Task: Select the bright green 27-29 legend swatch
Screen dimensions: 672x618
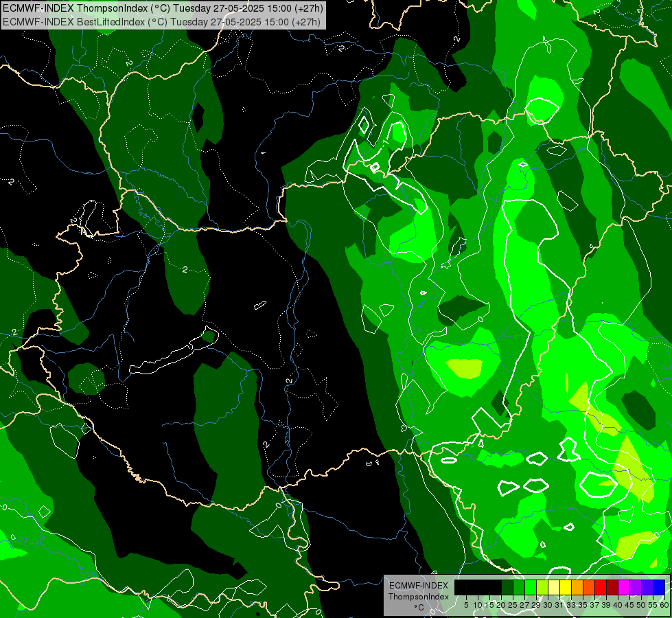Action: [531, 587]
